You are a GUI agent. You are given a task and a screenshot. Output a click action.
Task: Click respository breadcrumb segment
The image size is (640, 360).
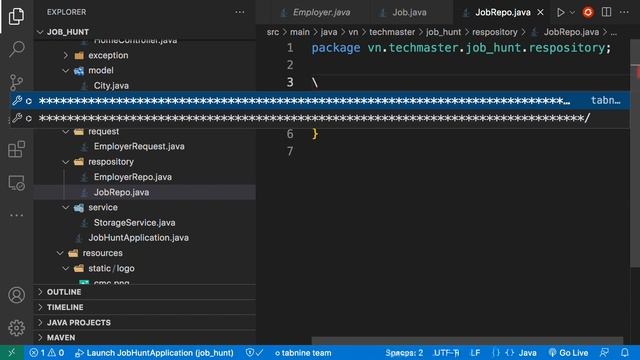494,32
